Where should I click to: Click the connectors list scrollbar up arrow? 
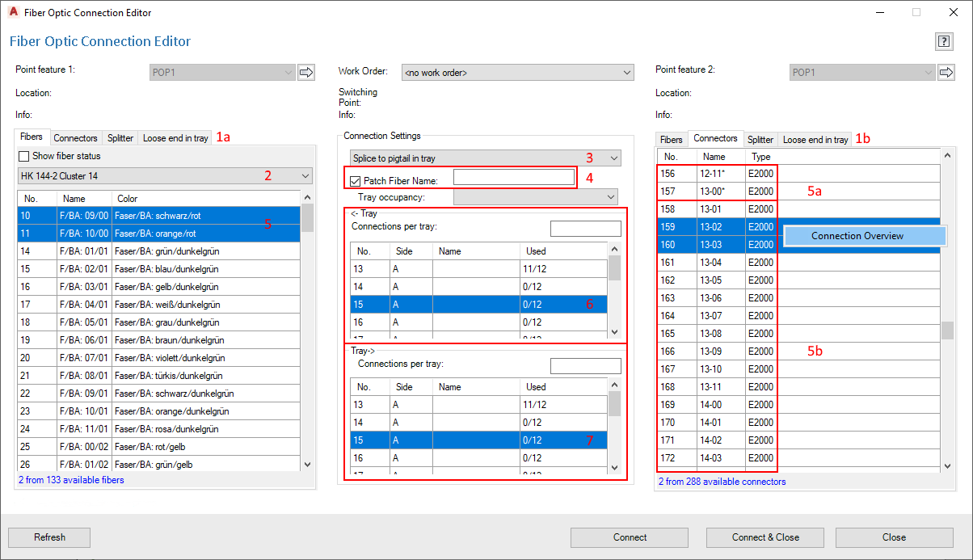tap(947, 154)
